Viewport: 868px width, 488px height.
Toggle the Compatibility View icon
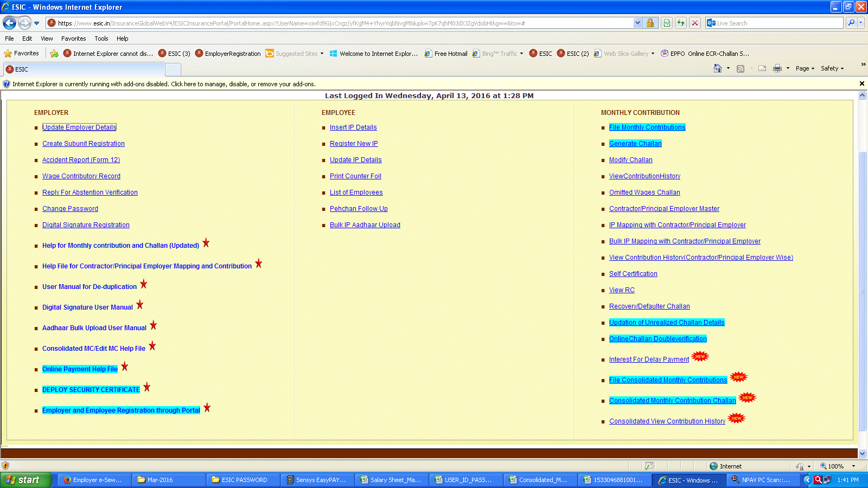tap(667, 23)
